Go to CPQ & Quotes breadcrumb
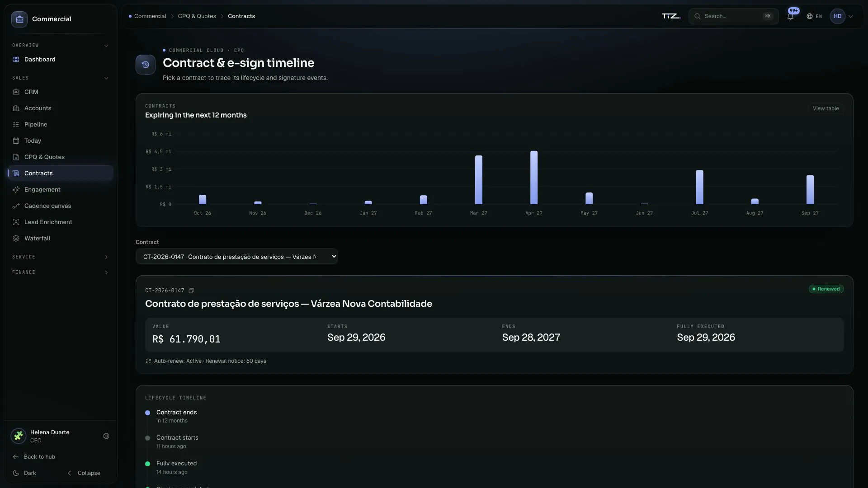868x488 pixels. click(x=197, y=16)
